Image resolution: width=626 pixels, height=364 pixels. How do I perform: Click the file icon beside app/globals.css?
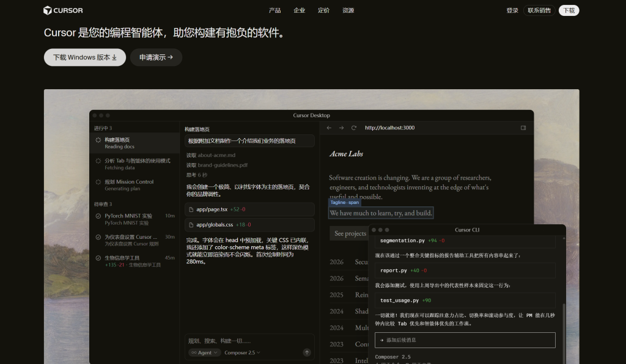(191, 225)
